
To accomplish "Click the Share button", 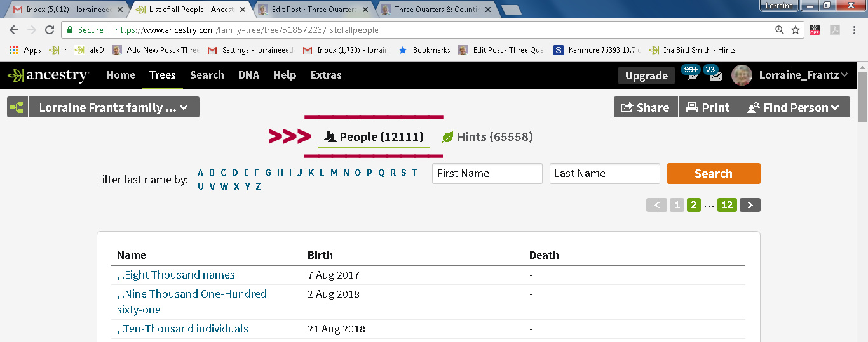I will pos(646,107).
